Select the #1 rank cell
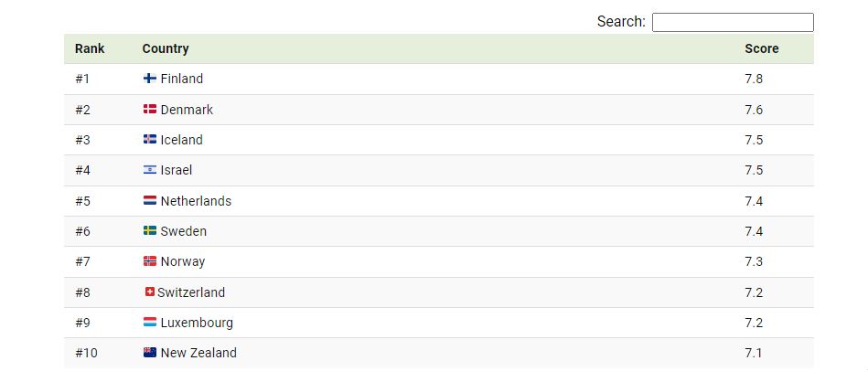Viewport: 868px width, 382px height. tap(82, 79)
